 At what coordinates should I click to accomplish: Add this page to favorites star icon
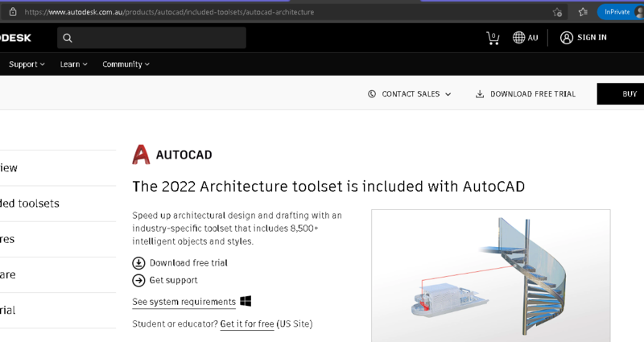click(557, 12)
